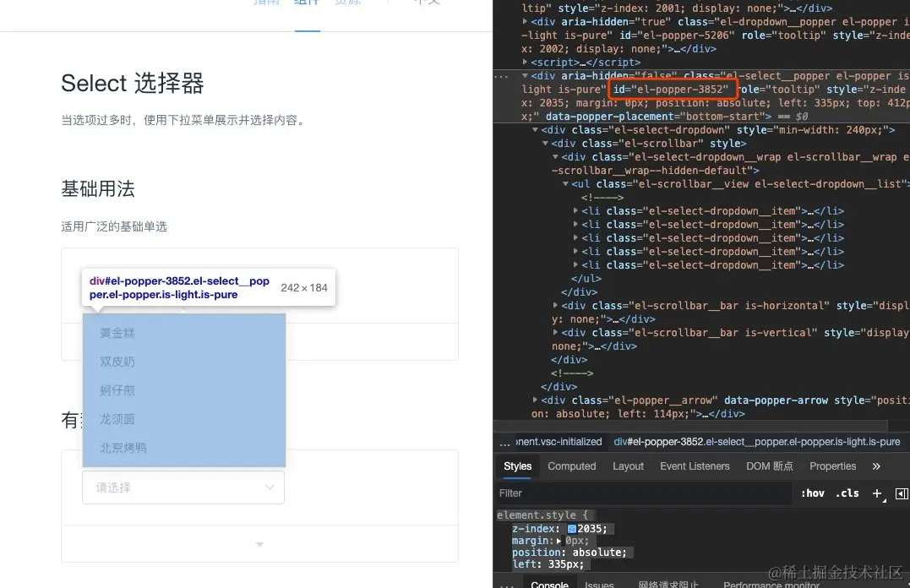Expand the el-popper__arrow div node
910x588 pixels.
click(535, 400)
